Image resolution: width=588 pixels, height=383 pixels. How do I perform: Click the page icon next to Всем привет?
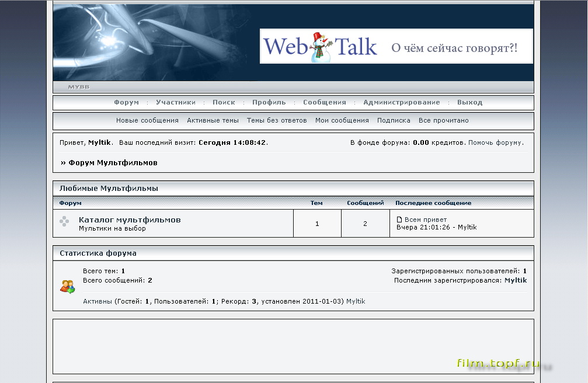(x=399, y=220)
